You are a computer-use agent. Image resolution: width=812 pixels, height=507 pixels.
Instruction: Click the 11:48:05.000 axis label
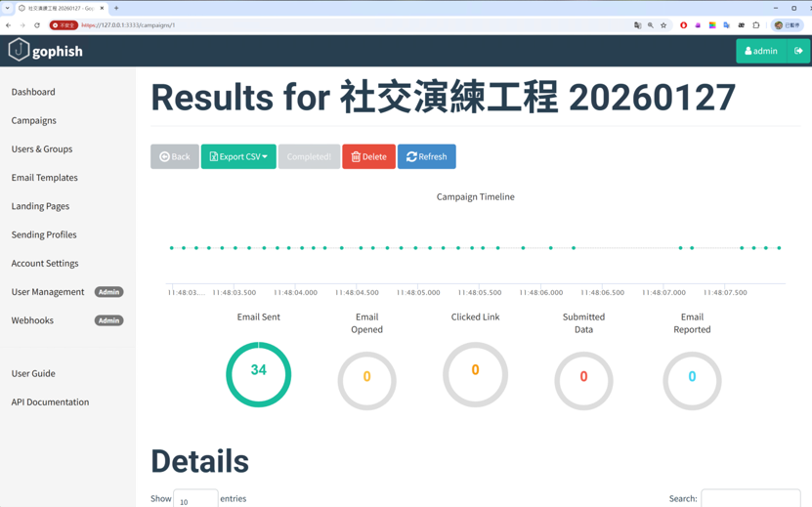pos(418,293)
